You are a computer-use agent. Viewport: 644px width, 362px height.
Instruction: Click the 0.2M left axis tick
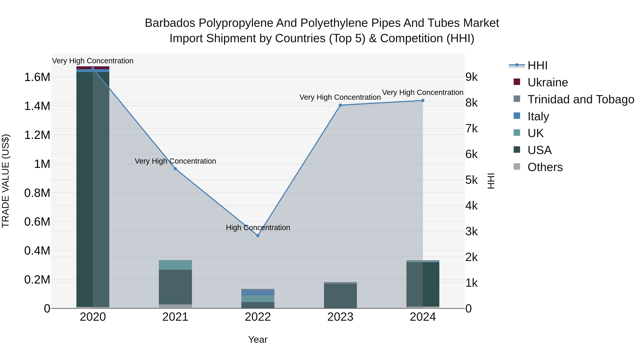37,280
